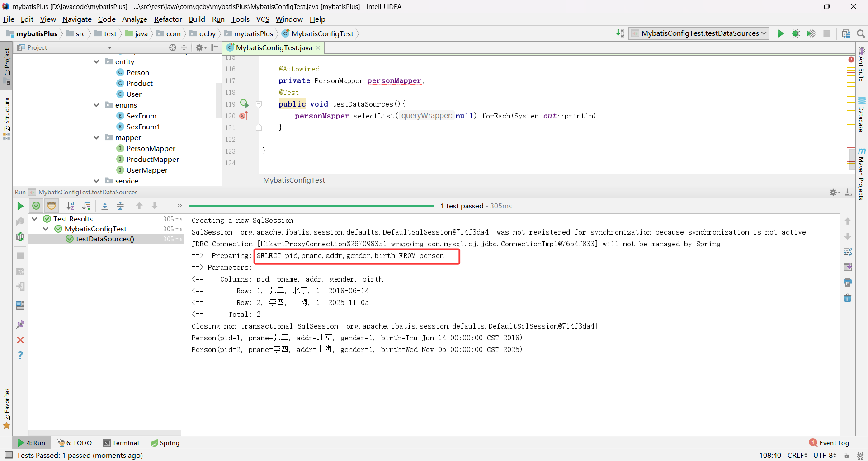868x461 pixels.
Task: Close the MybatisConfigTest.java editor tab
Action: tap(318, 47)
